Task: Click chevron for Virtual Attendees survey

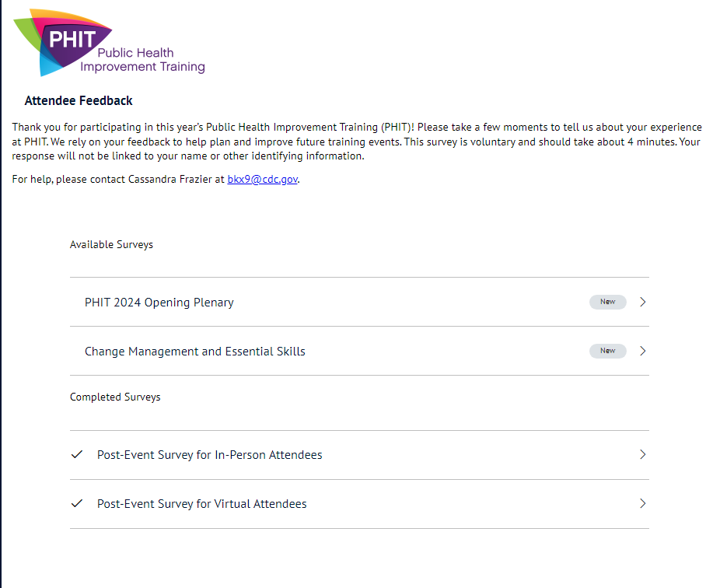Action: click(642, 503)
